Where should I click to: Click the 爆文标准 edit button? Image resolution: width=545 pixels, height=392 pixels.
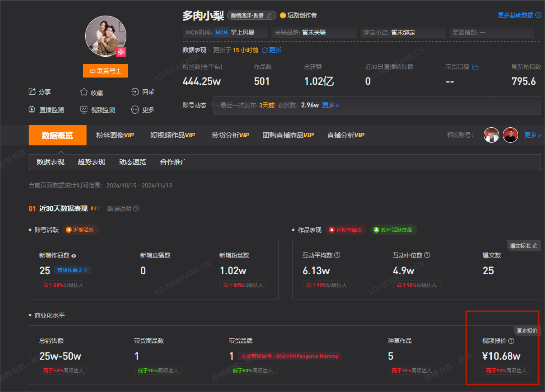coord(523,246)
